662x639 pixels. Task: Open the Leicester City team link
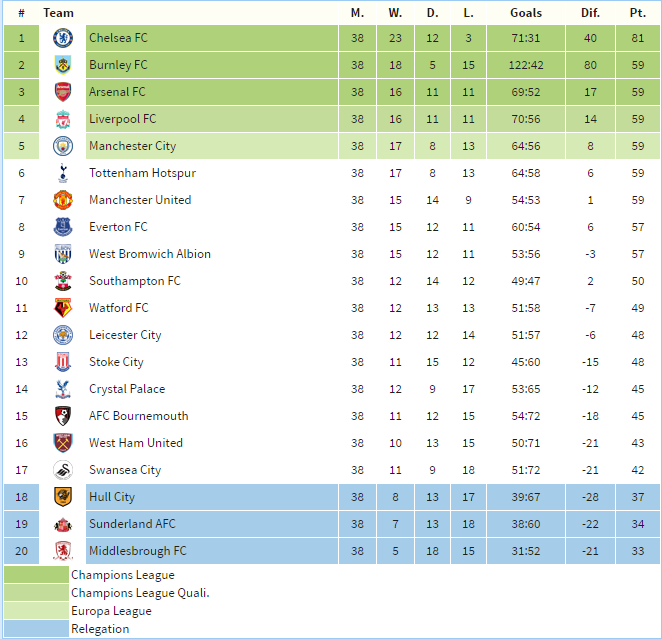125,335
